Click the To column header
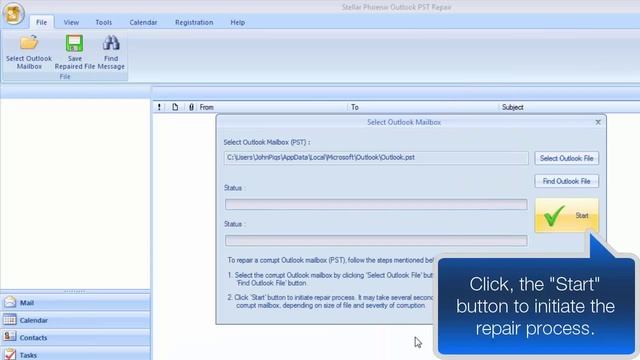The image size is (640, 360). pyautogui.click(x=355, y=107)
